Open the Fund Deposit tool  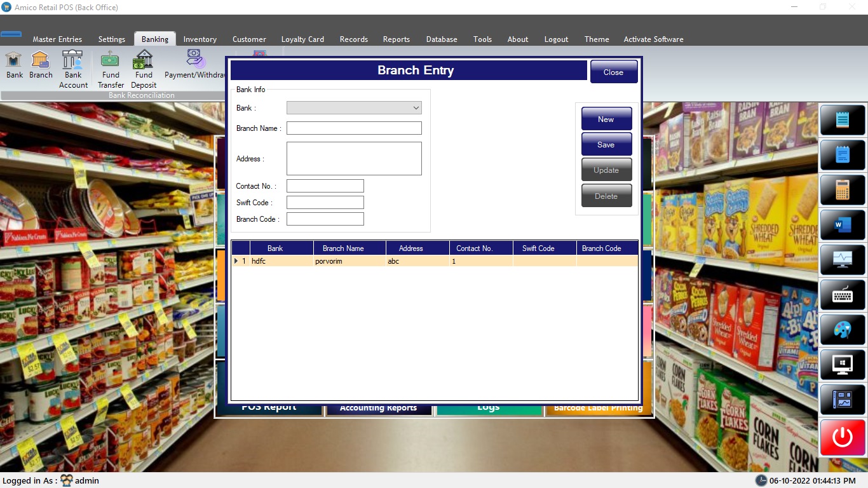point(144,69)
